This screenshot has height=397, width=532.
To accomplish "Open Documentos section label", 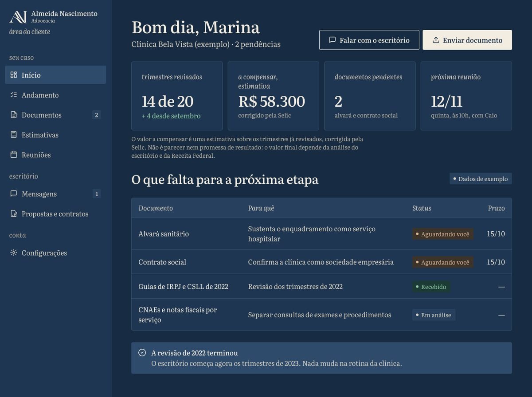I will (42, 115).
